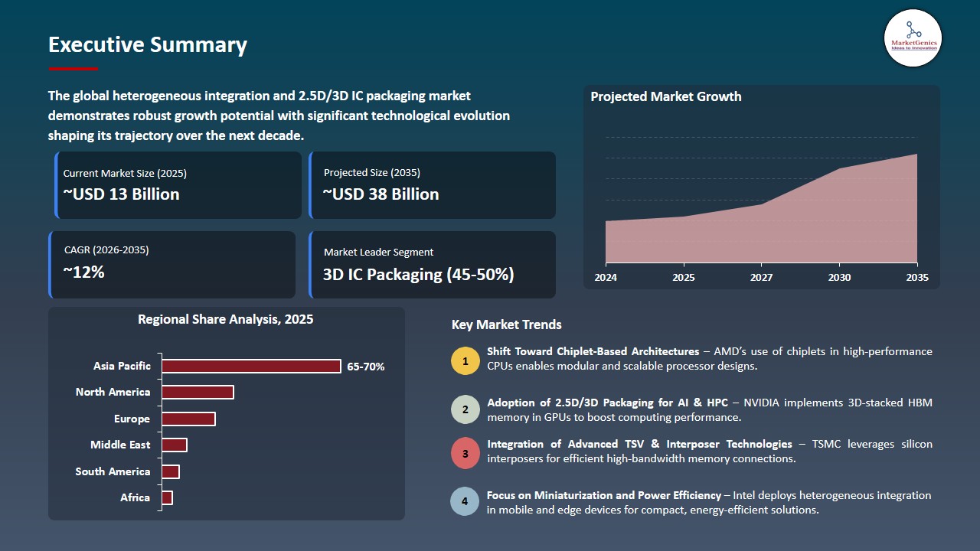
Task: Collapse the Regional Share Analysis panel
Action: click(x=227, y=319)
